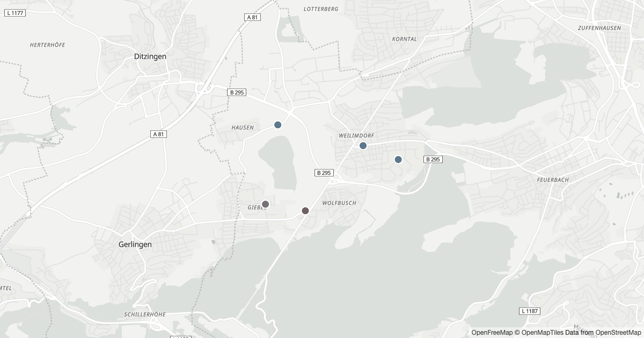Click the Zuffenhausen district label
Image resolution: width=644 pixels, height=338 pixels.
pyautogui.click(x=599, y=28)
